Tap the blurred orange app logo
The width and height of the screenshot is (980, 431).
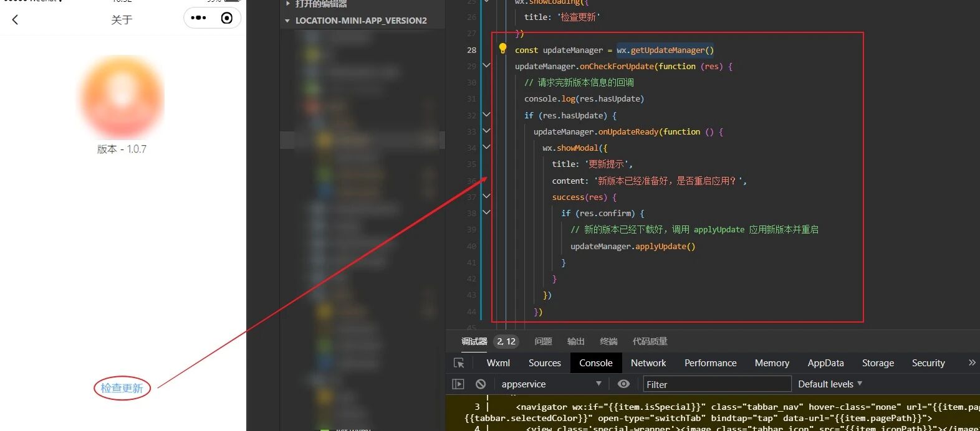(122, 97)
